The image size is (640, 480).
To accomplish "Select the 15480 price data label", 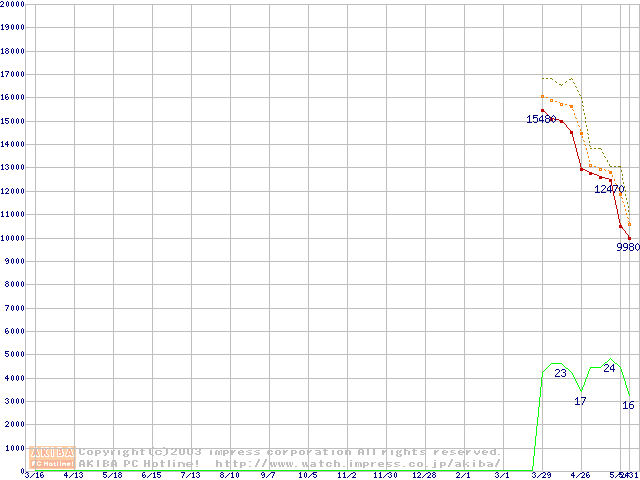I will click(541, 120).
